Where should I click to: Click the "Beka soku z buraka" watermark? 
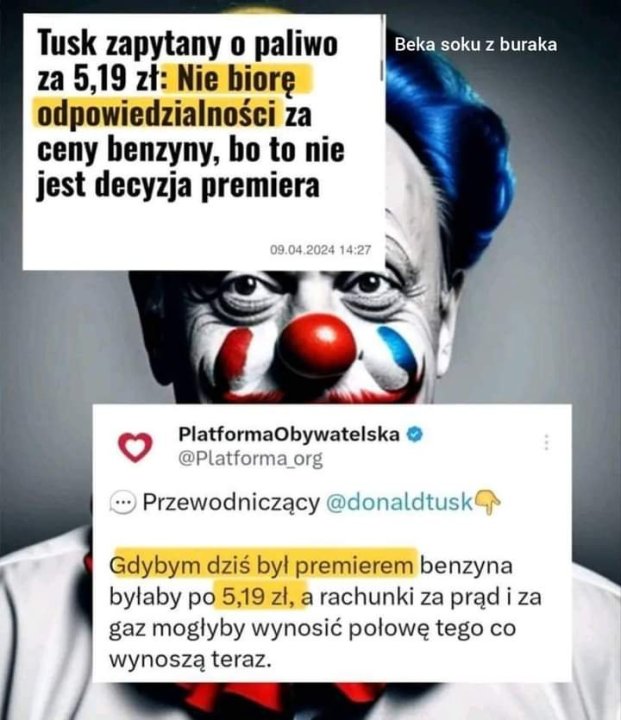pos(475,45)
